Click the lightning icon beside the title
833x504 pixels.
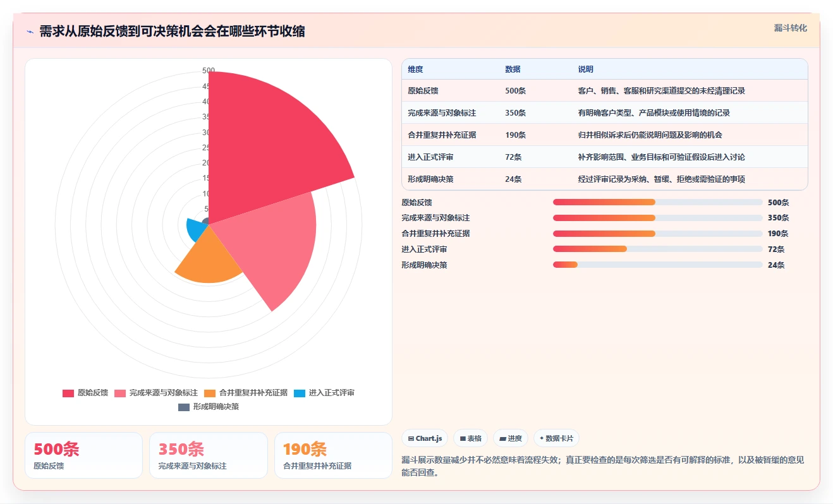pyautogui.click(x=30, y=32)
